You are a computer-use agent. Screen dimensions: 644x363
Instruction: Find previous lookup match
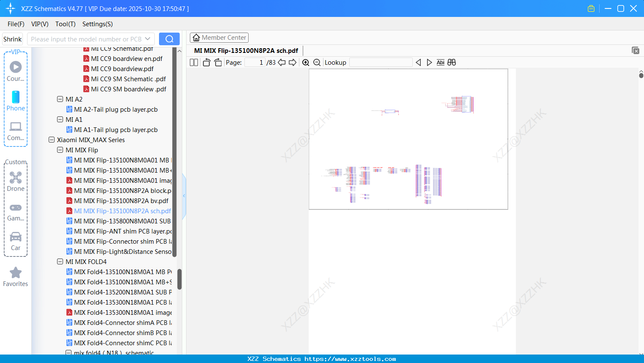click(419, 63)
